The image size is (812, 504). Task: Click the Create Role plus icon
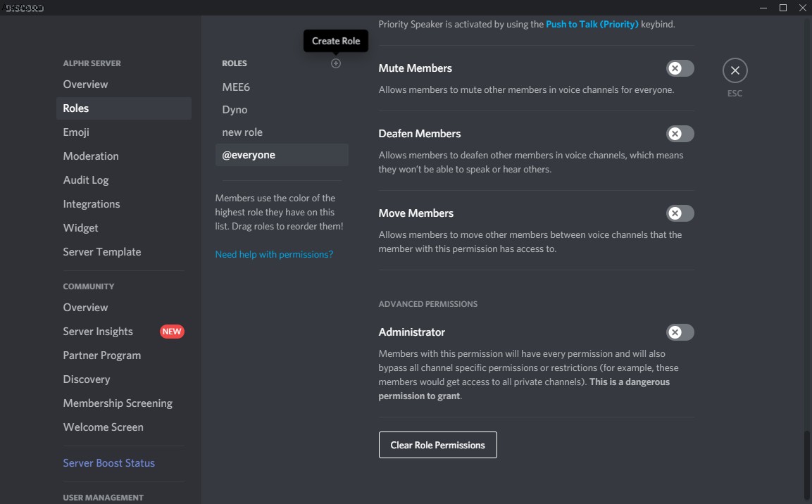[335, 63]
